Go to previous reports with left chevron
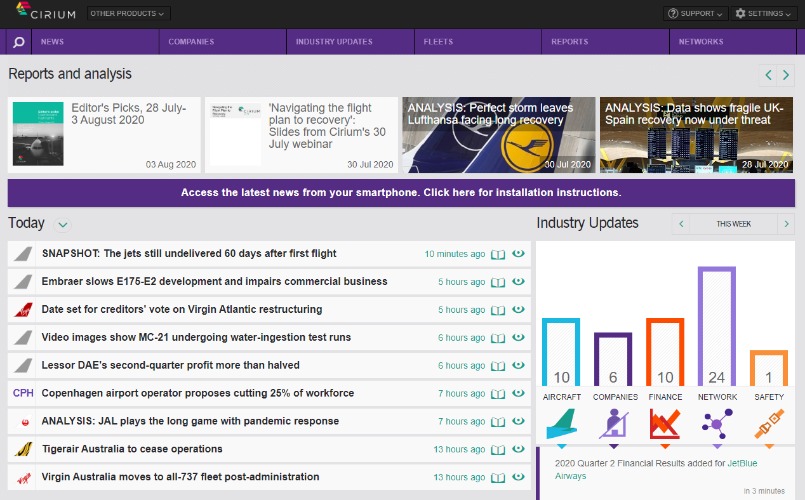Screen dimensions: 805x500 tap(768, 75)
